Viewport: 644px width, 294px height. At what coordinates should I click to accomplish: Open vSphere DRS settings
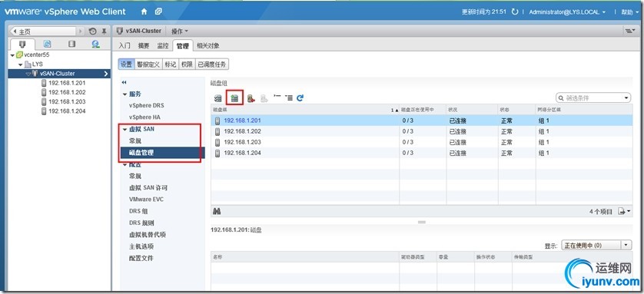pos(146,105)
